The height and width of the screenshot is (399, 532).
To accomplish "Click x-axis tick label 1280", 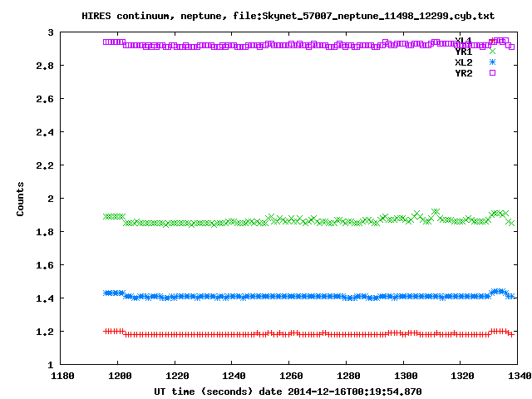I will 348,376.
